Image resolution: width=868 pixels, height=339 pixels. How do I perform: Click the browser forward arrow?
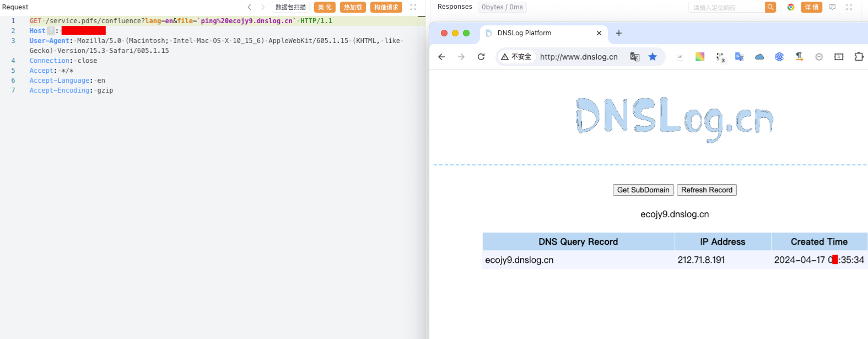pyautogui.click(x=461, y=57)
